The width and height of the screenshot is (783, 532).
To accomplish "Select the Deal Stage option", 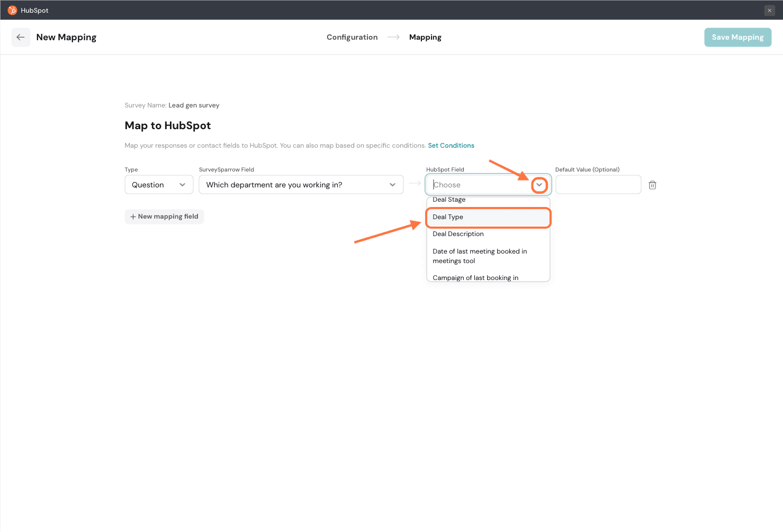I will pos(449,200).
